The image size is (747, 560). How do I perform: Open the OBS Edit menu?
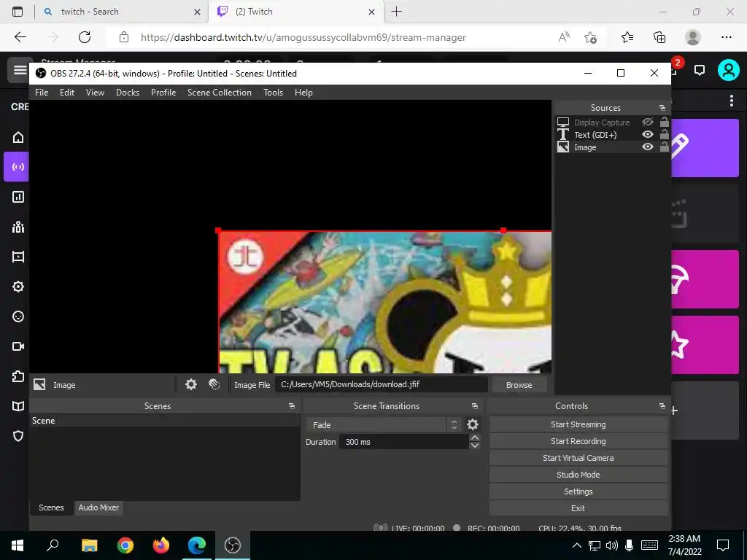pyautogui.click(x=66, y=93)
